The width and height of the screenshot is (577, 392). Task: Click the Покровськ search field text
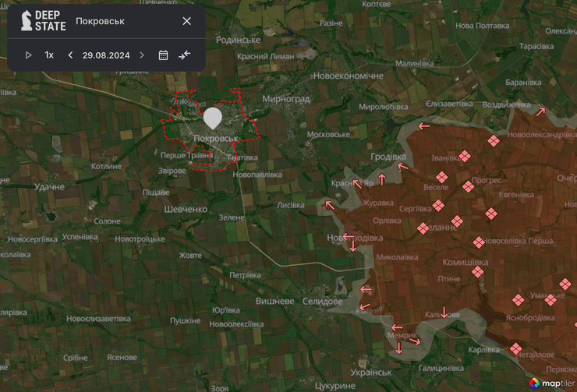click(x=100, y=21)
